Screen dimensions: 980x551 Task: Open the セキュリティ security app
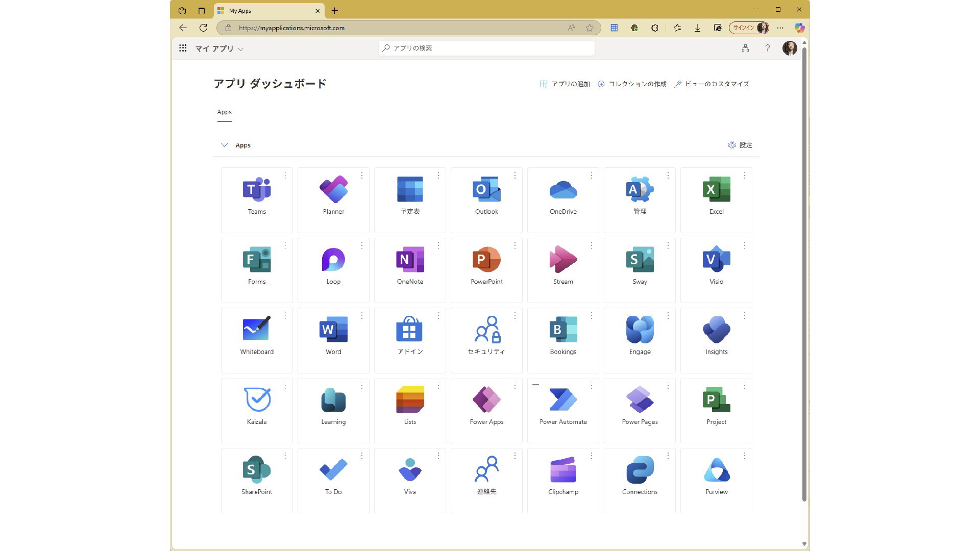(x=486, y=340)
